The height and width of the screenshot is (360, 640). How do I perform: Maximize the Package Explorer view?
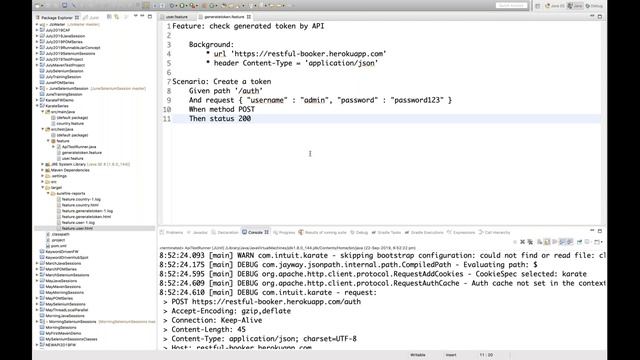coord(150,16)
